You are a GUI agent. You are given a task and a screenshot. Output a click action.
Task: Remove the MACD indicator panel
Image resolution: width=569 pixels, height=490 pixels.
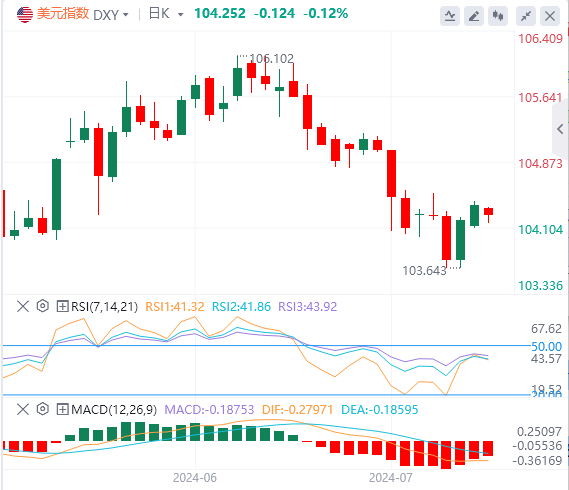coord(23,409)
